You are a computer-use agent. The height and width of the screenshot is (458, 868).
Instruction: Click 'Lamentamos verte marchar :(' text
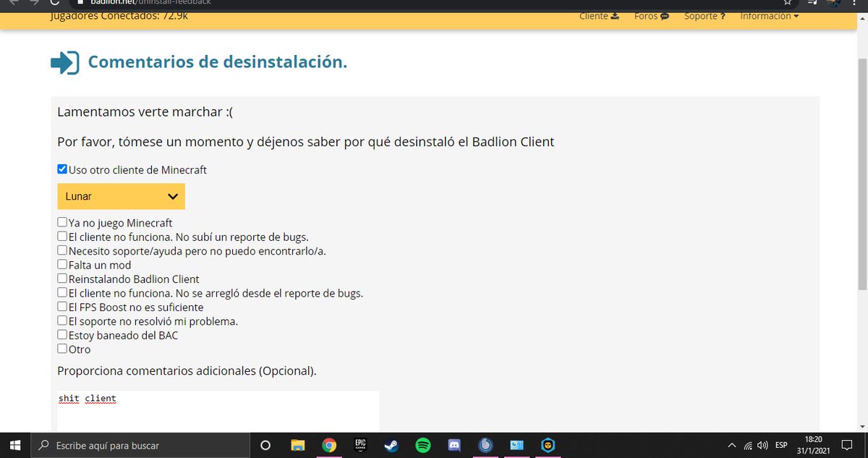pos(145,113)
